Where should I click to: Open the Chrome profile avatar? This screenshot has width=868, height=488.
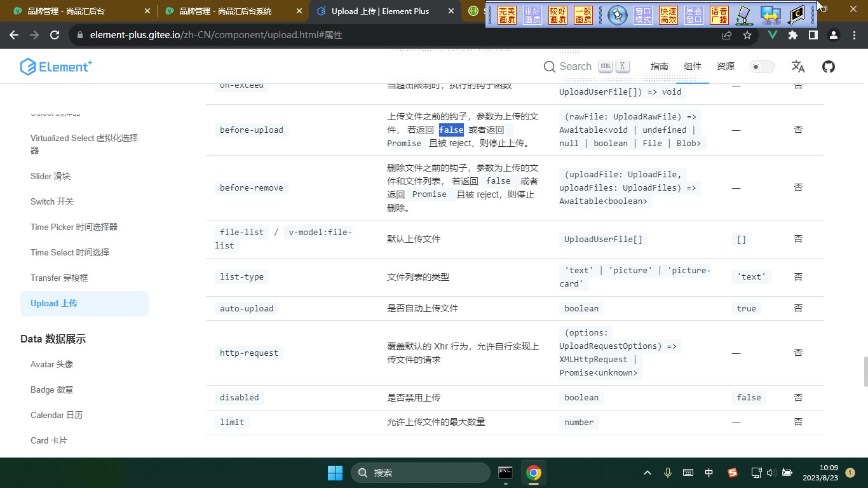(x=833, y=35)
